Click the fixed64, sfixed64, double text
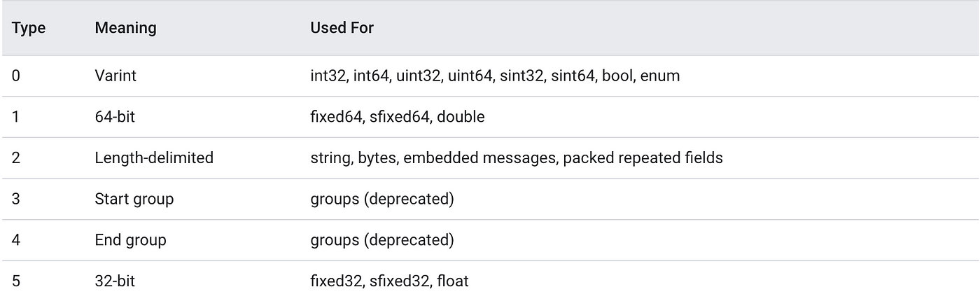 coord(397,117)
